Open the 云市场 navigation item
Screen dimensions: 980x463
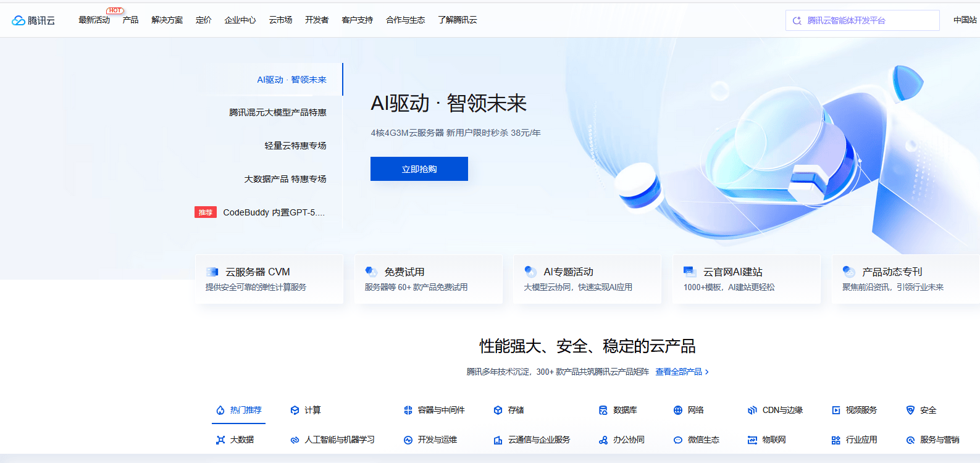tap(280, 20)
